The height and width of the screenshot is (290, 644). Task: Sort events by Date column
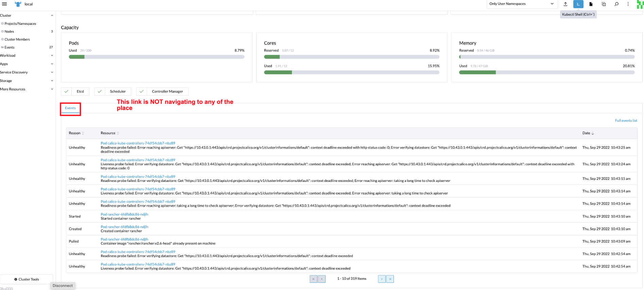(x=588, y=133)
